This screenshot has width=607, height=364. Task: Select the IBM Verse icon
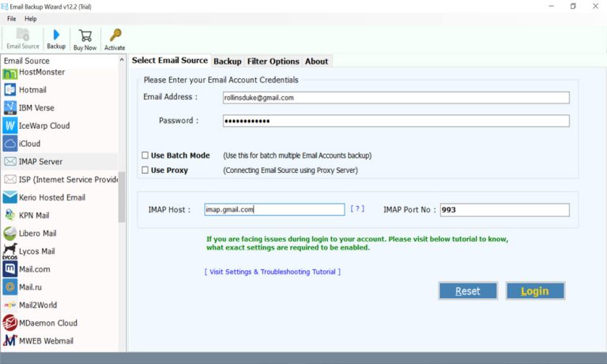pos(10,107)
